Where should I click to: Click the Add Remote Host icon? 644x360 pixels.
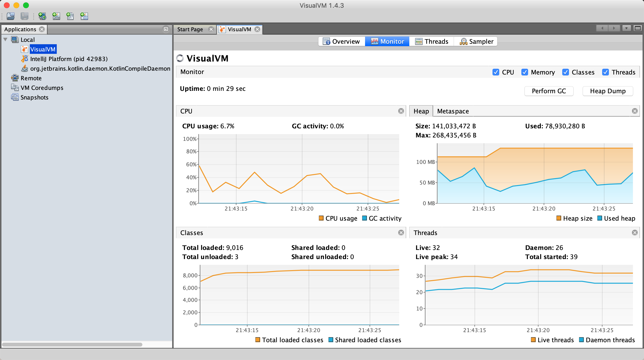[x=42, y=16]
